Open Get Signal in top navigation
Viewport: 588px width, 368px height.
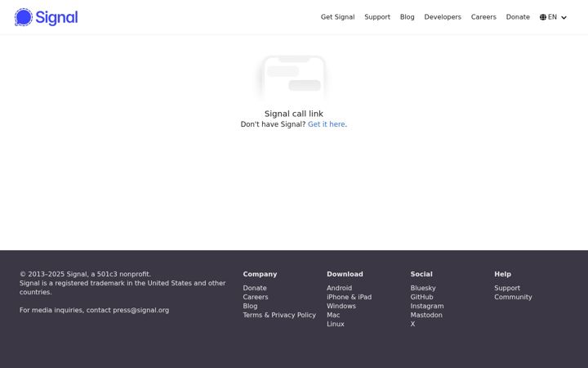337,17
